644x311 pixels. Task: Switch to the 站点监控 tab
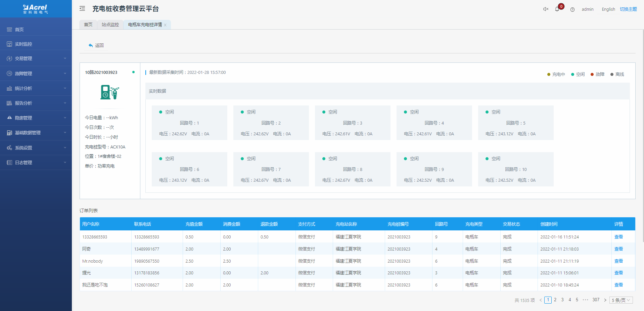click(x=110, y=25)
